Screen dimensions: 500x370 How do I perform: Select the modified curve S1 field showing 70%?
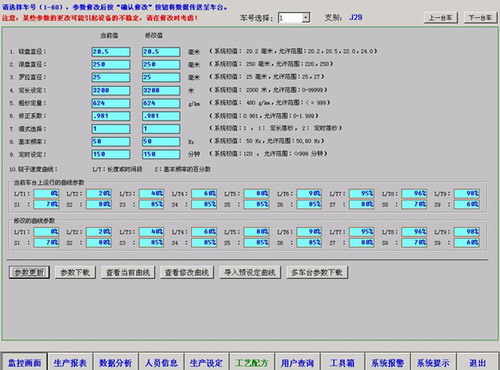point(46,243)
